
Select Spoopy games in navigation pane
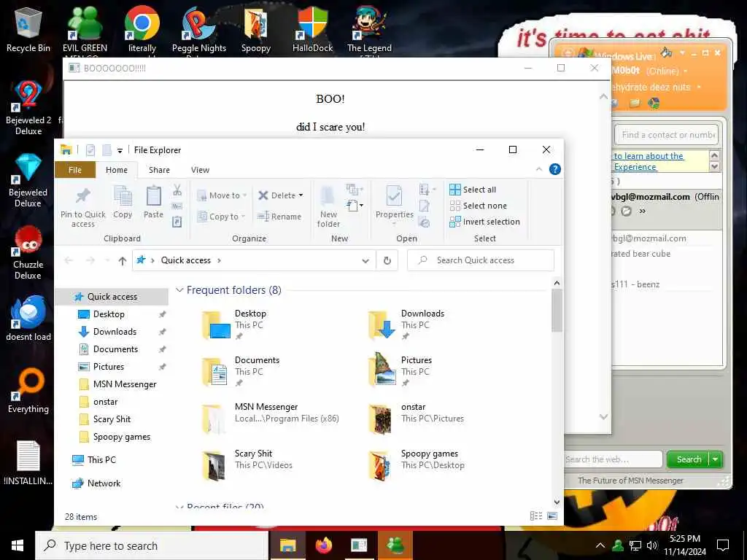pyautogui.click(x=122, y=437)
